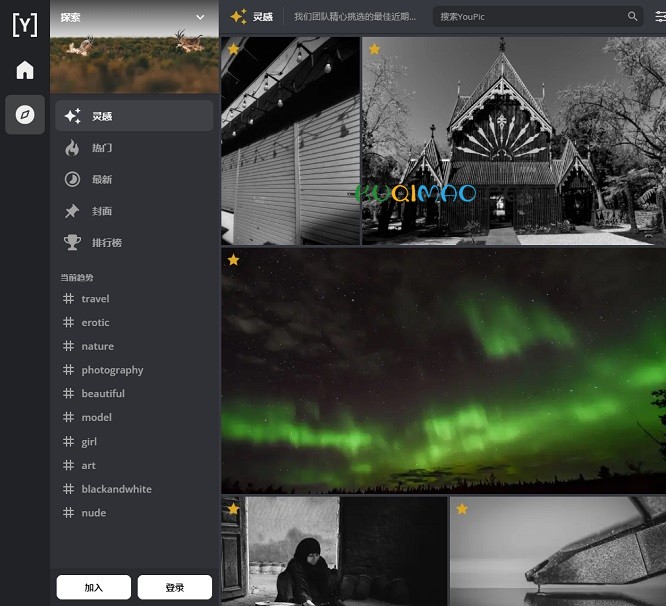This screenshot has height=606, width=666.
Task: Click the trophy icon for 排行榜
Action: 72,242
